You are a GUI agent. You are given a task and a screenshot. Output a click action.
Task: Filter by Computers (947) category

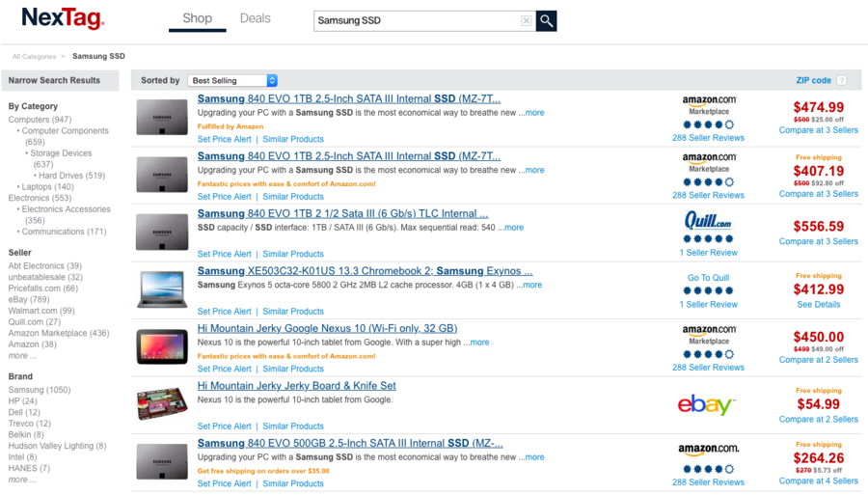(40, 120)
